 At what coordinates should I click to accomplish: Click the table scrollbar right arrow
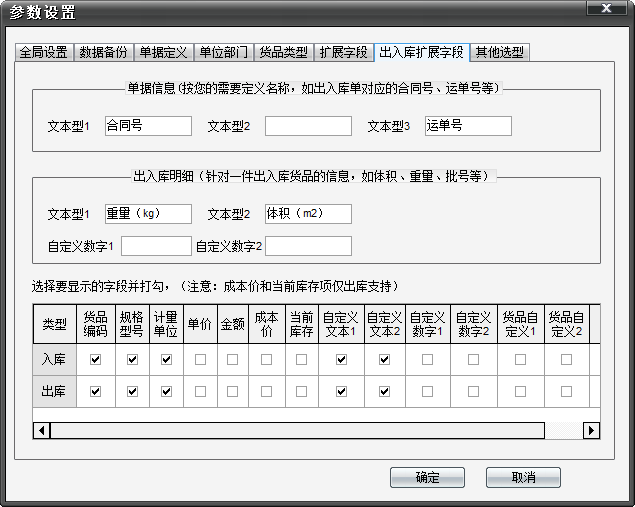591,430
